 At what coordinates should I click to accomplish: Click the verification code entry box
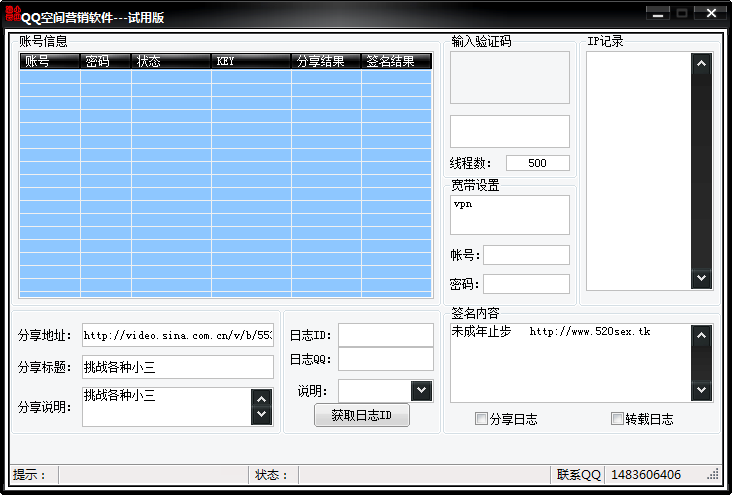[510, 131]
